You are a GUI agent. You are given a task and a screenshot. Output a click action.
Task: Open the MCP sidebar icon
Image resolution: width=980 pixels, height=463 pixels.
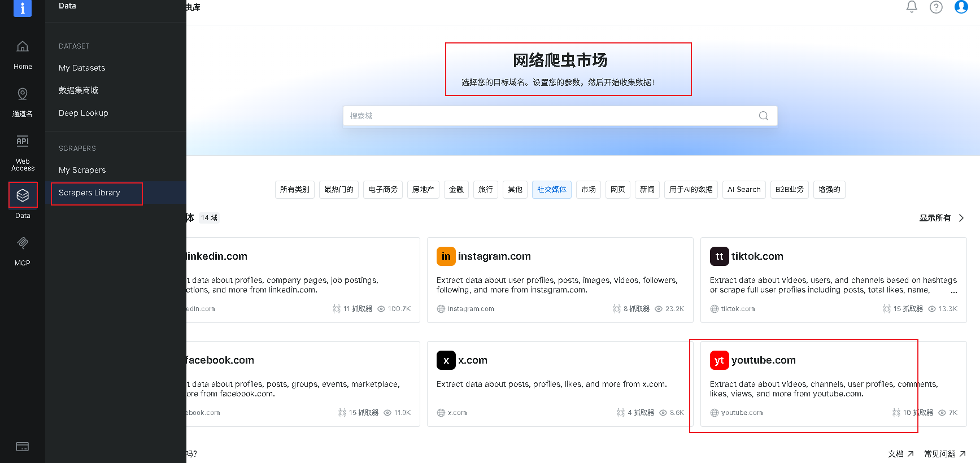point(23,243)
